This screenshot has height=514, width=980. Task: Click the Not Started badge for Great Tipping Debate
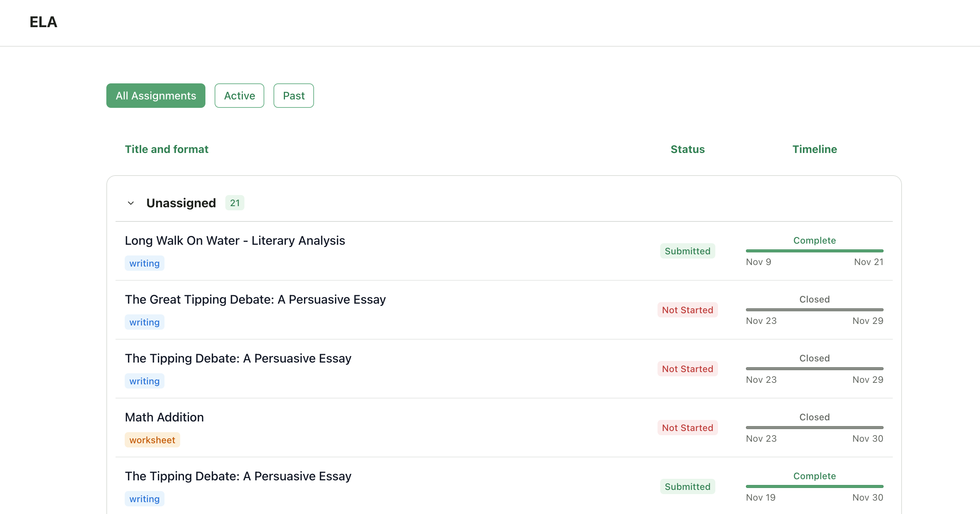tap(687, 310)
